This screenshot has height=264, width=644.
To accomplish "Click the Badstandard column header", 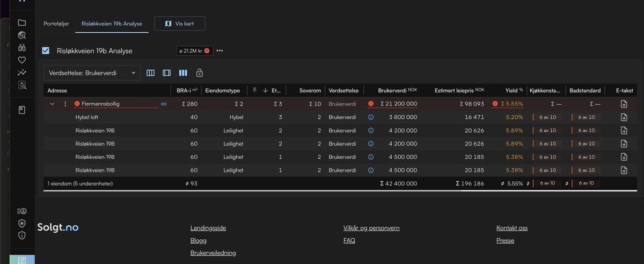I will [x=584, y=90].
